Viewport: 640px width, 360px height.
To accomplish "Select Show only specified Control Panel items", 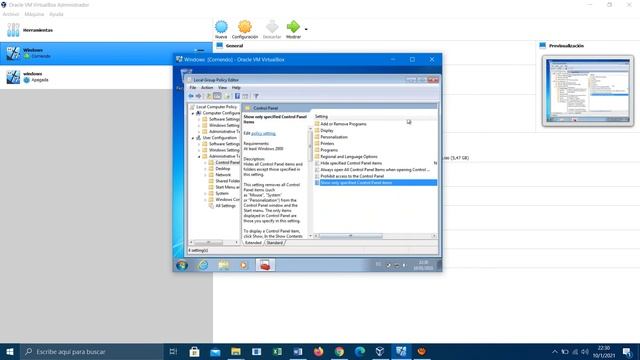I will (375, 182).
